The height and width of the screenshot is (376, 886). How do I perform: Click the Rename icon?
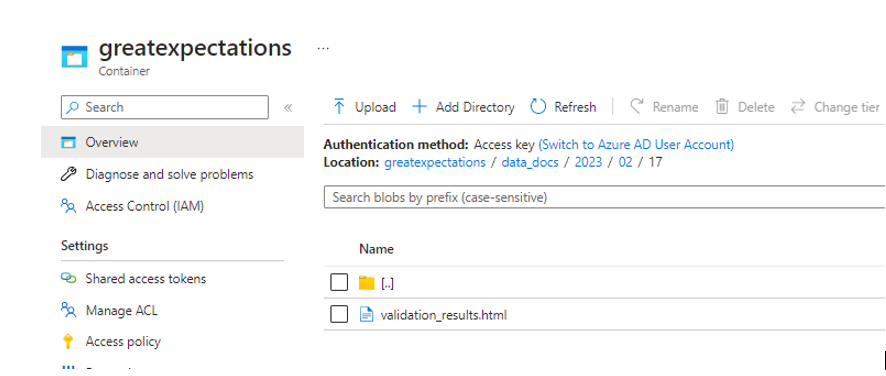pyautogui.click(x=637, y=106)
